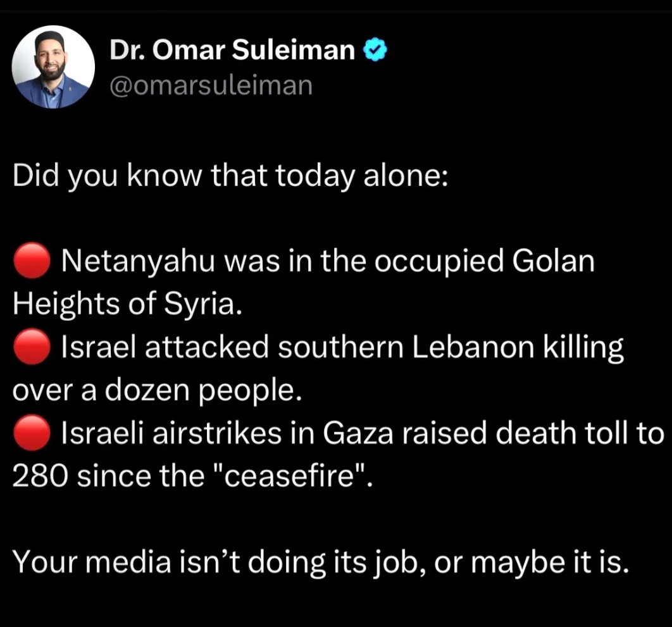This screenshot has width=672, height=627.
Task: Click the line 'Did you know that today alone:'
Action: coord(231,176)
